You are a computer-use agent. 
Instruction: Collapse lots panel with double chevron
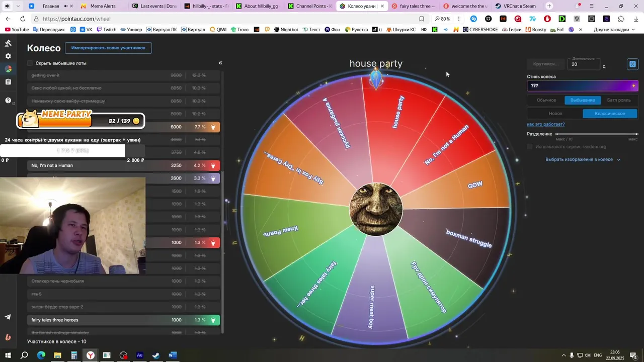point(220,63)
